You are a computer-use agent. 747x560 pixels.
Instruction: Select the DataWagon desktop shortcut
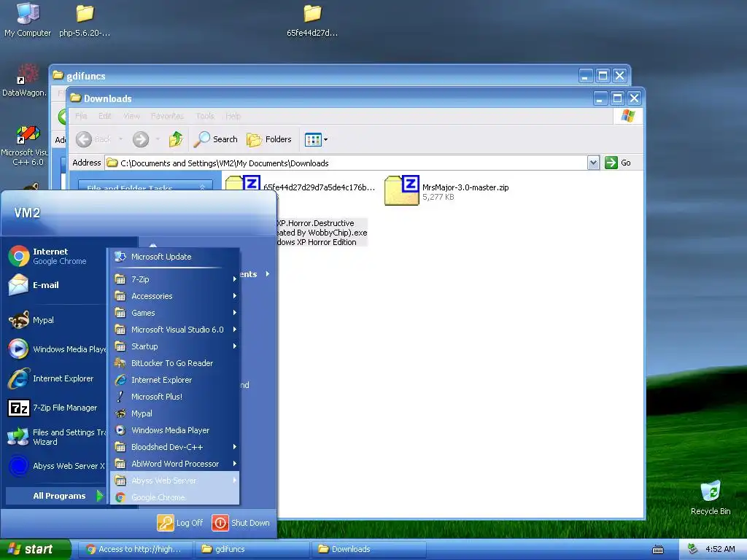(25, 80)
